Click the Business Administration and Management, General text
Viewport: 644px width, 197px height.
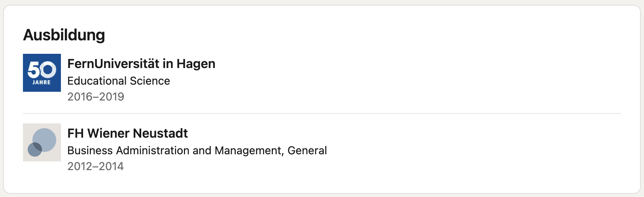(x=197, y=150)
